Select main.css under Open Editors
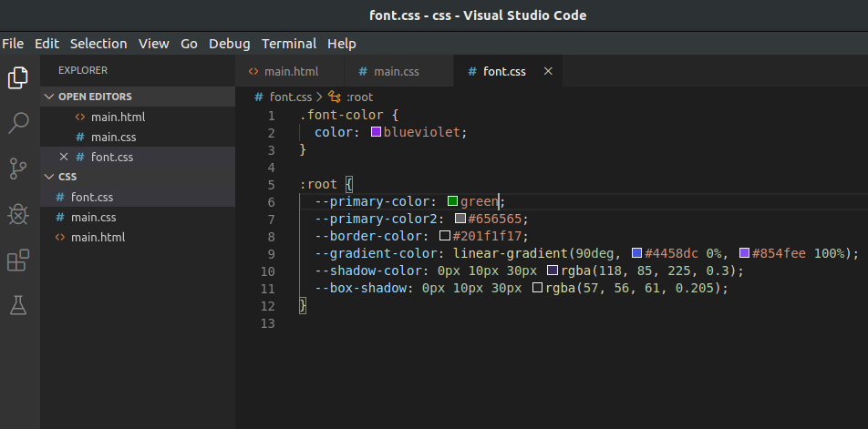The width and height of the screenshot is (868, 429). coord(113,137)
